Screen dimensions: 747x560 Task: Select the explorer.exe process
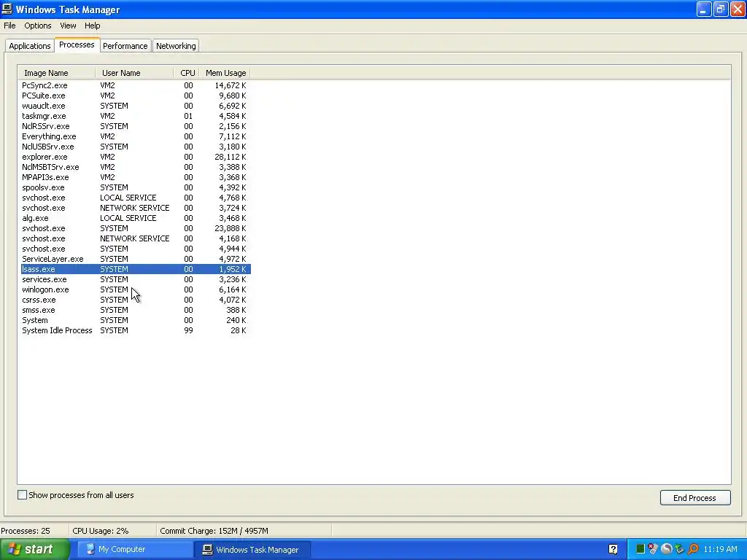136,157
